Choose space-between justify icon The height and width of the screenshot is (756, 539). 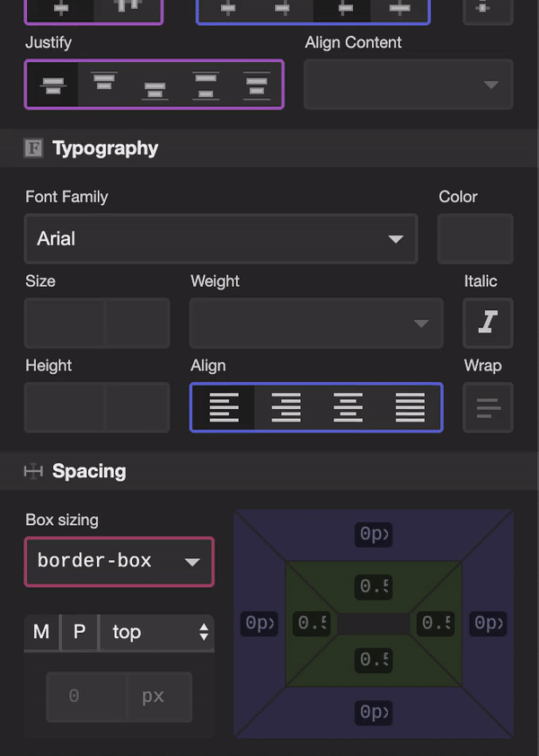click(206, 84)
